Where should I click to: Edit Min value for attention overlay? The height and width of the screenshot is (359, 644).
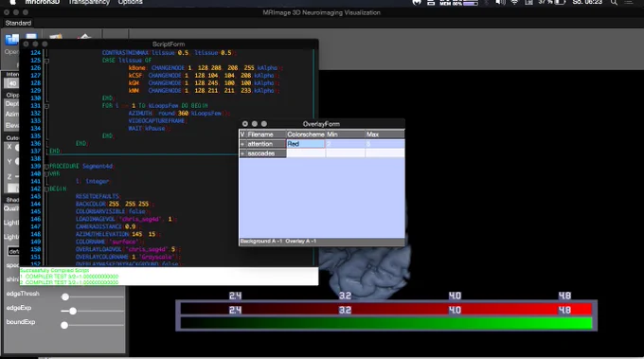pos(345,144)
